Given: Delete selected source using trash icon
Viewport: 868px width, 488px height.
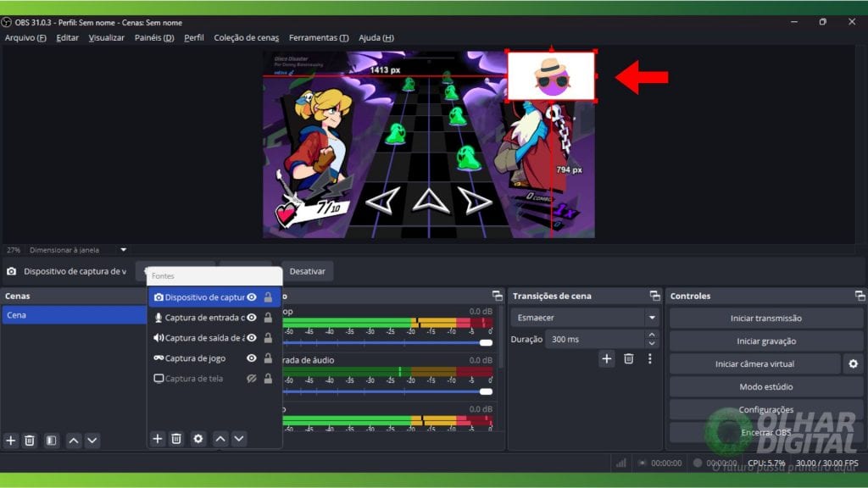Looking at the screenshot, I should tap(176, 439).
